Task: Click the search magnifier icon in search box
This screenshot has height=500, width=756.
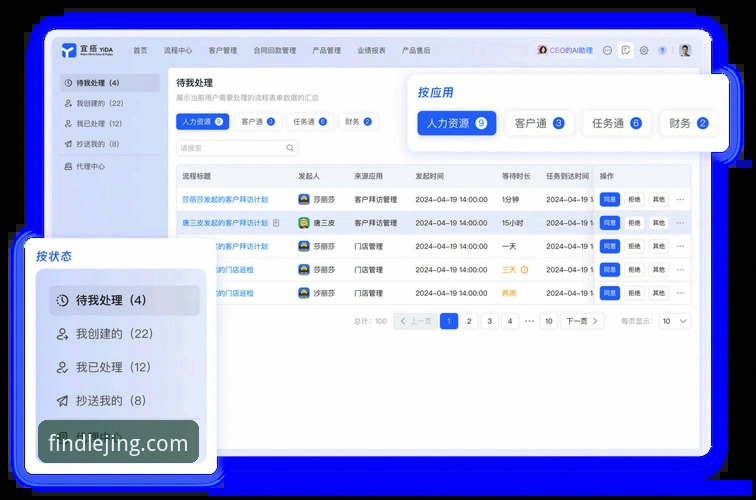Action: (x=290, y=148)
